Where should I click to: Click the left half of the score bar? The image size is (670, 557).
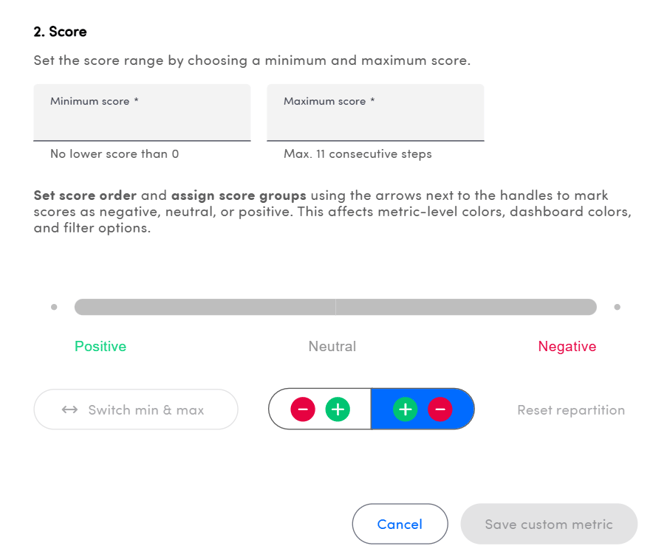204,307
